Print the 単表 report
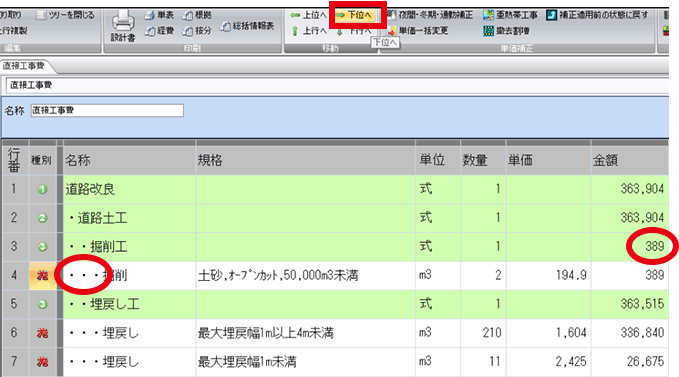This screenshot has height=377, width=679. coord(159,16)
